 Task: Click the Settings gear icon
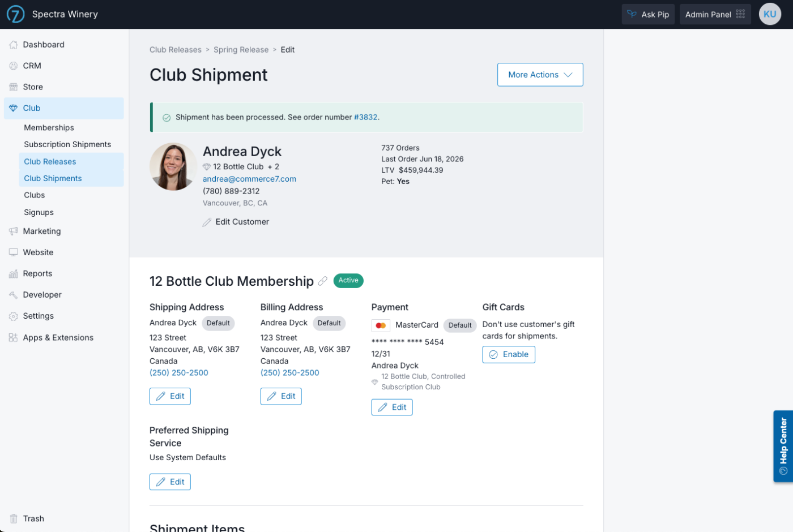pos(14,316)
